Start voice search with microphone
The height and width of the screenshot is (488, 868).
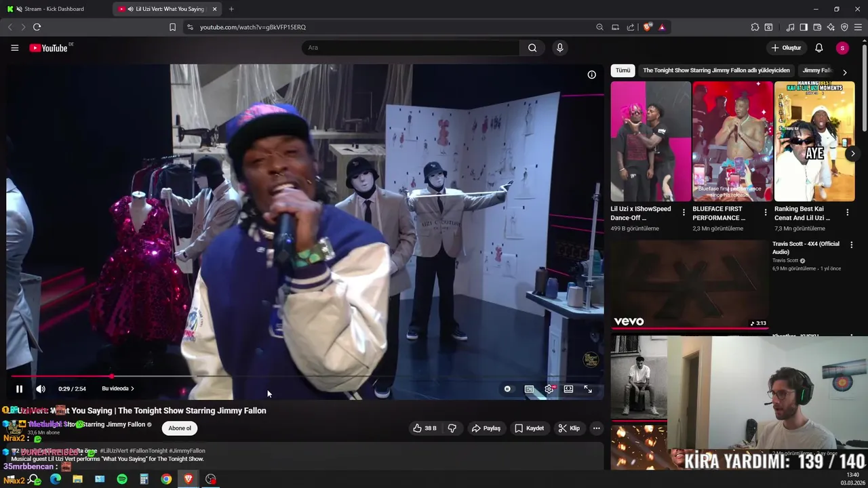(559, 47)
